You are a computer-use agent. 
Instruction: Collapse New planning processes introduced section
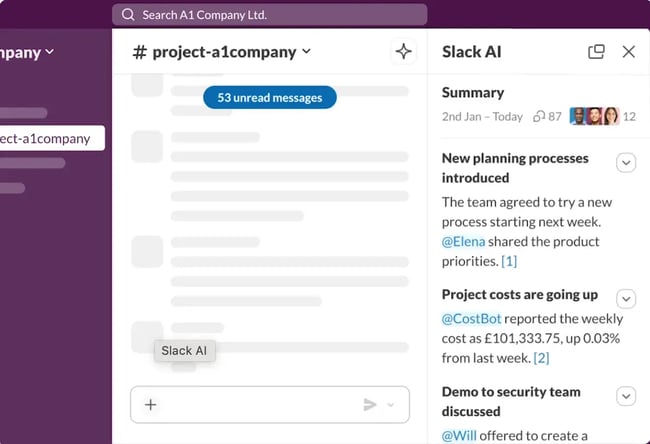626,163
